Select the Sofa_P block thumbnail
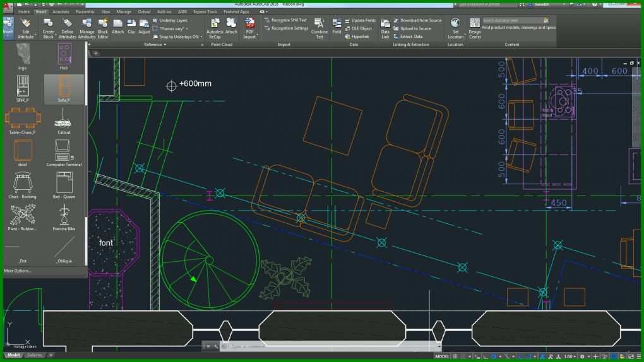 (x=64, y=89)
